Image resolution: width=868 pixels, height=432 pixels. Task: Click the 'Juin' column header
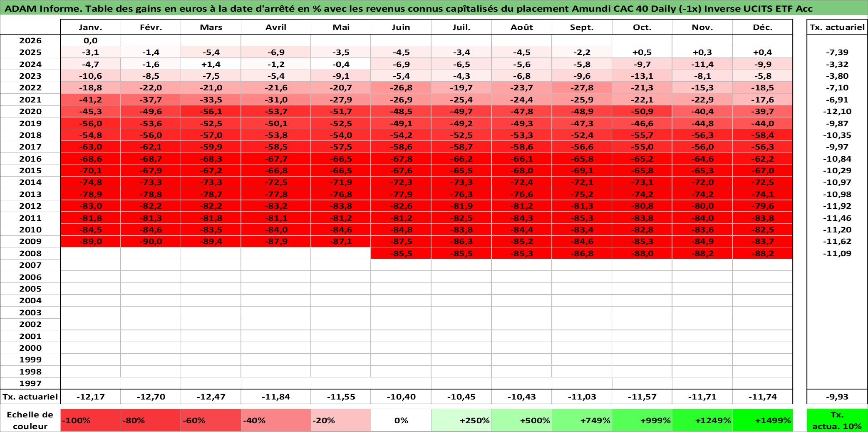coord(401,27)
